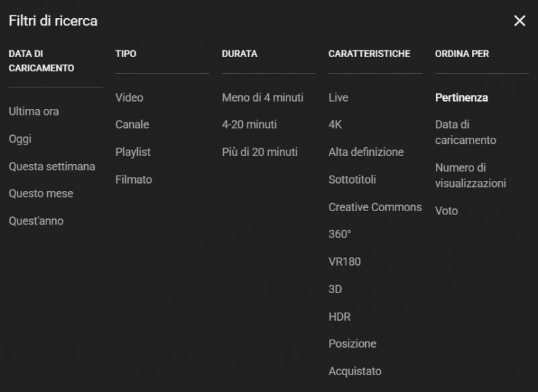This screenshot has width=538, height=392.
Task: Choose Questa settimana filter
Action: (x=52, y=166)
